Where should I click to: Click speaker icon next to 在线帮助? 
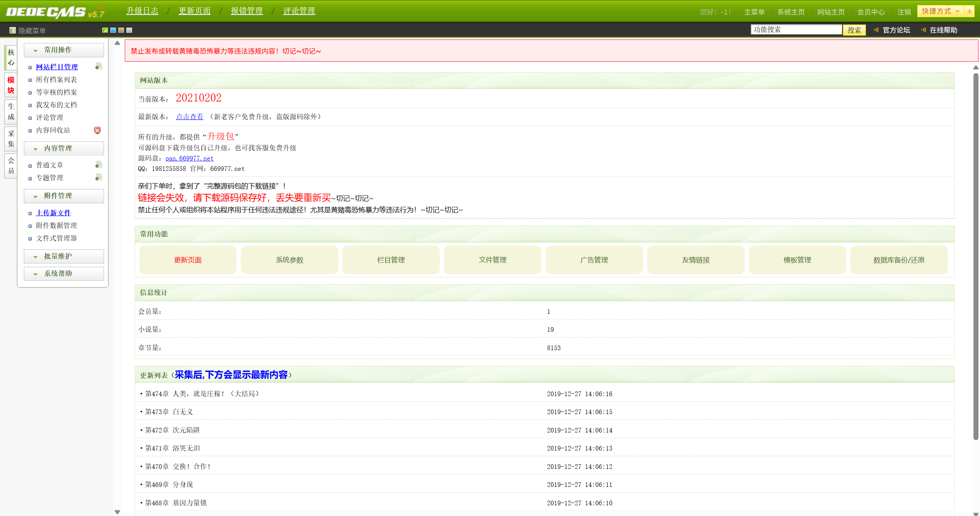[923, 30]
